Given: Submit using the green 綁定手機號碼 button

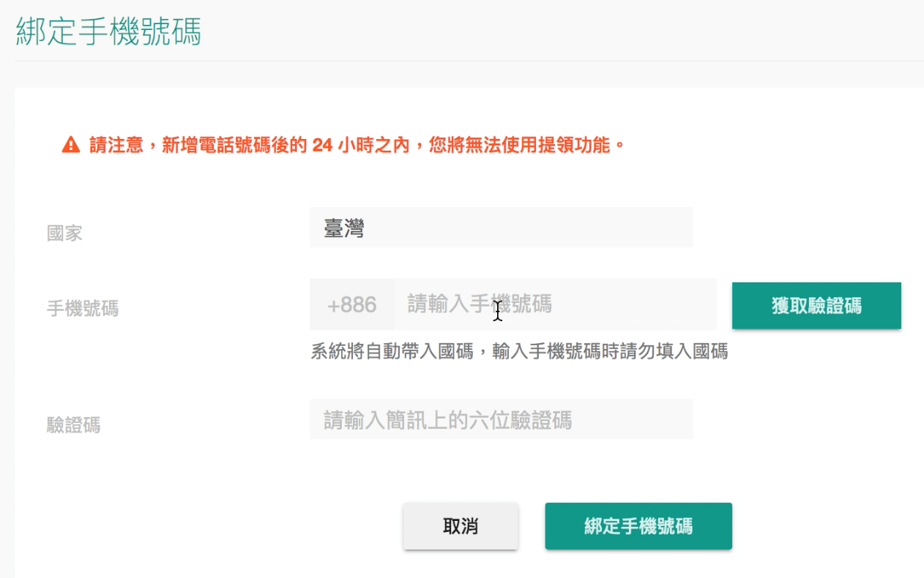Looking at the screenshot, I should pyautogui.click(x=638, y=526).
